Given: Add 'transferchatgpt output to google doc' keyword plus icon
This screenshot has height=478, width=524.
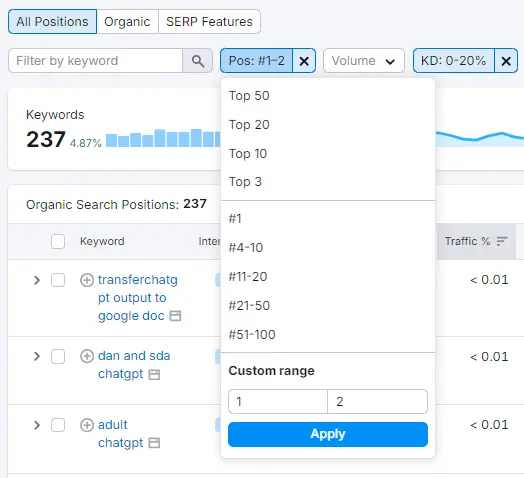Looking at the screenshot, I should pos(87,280).
